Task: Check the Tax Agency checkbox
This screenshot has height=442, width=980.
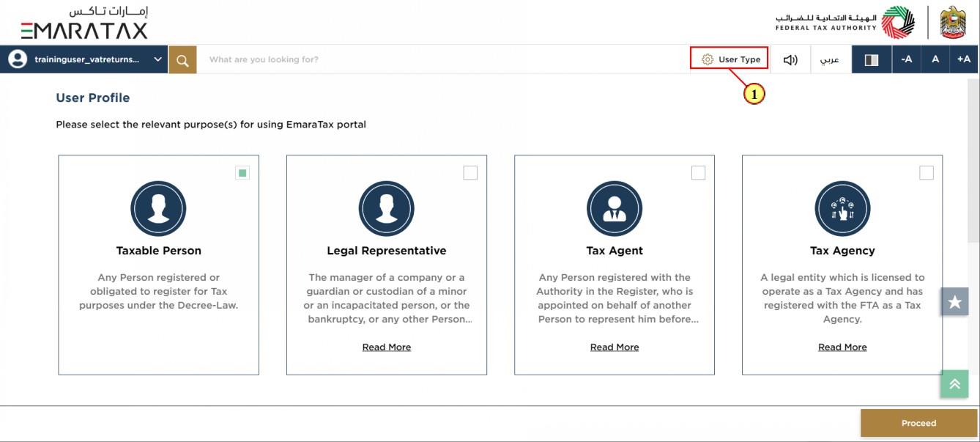Action: click(x=927, y=173)
